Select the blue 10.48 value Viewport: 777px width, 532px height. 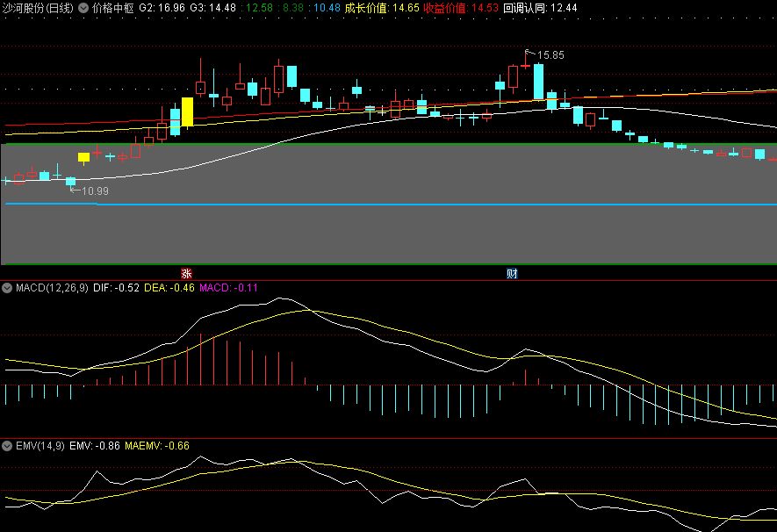pos(325,8)
